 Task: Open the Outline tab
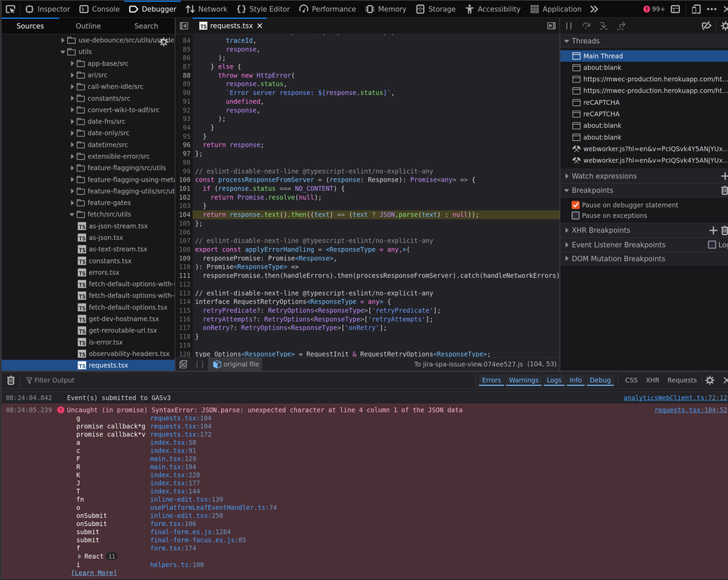88,26
